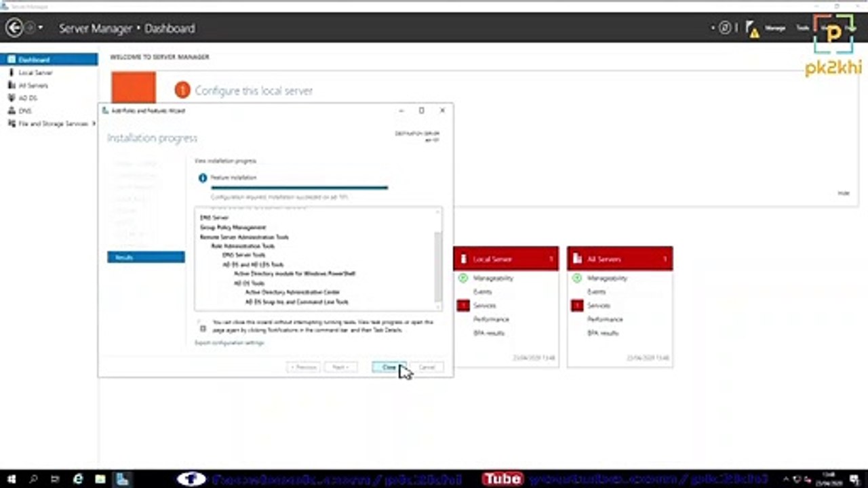Click Export configuration settings link
This screenshot has width=868, height=488.
coord(229,343)
